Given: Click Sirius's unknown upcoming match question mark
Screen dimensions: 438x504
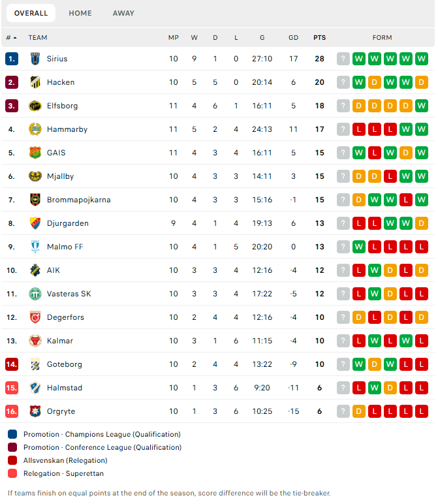Looking at the screenshot, I should point(343,59).
